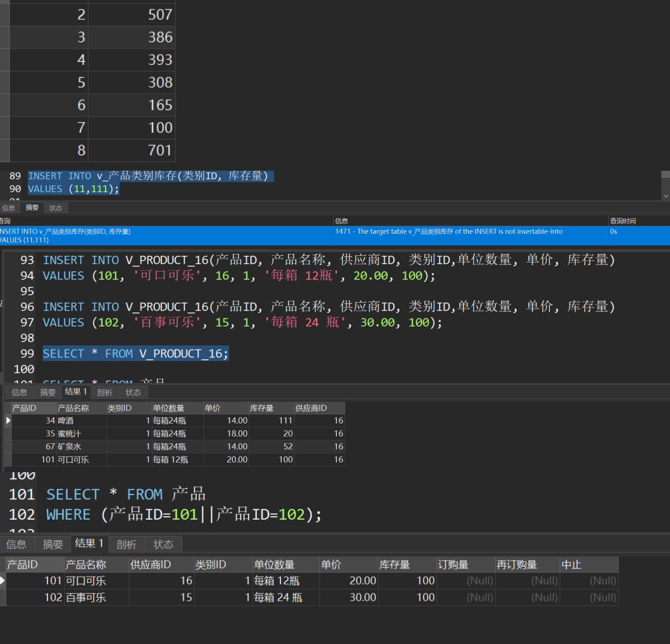Click 类别ID header in the 订购量 result grid
The height and width of the screenshot is (644, 670).
pos(223,565)
